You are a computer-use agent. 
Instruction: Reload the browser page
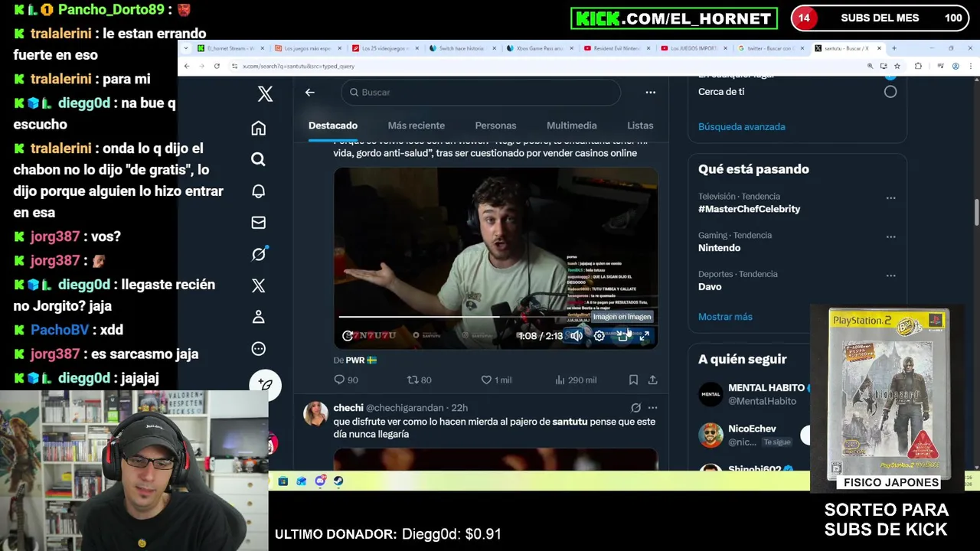click(217, 67)
